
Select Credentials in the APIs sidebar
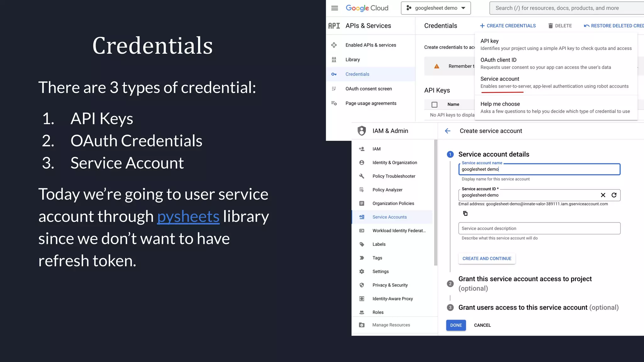[371, 74]
